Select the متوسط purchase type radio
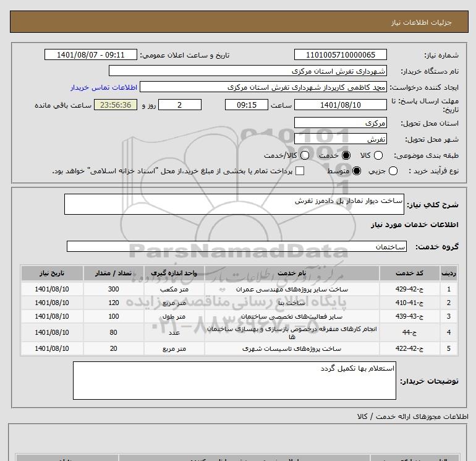The width and height of the screenshot is (476, 461). [x=357, y=171]
